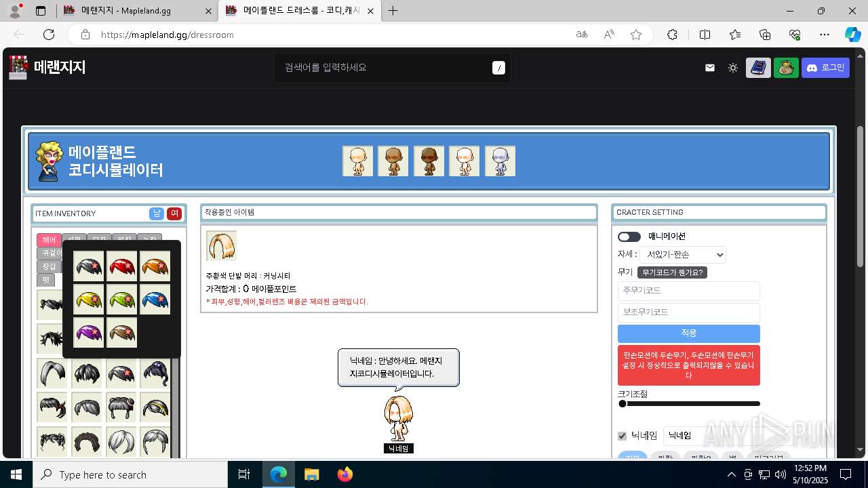Click the 크기조절 size slider track
Viewport: 868px width, 488px height.
[x=689, y=404]
